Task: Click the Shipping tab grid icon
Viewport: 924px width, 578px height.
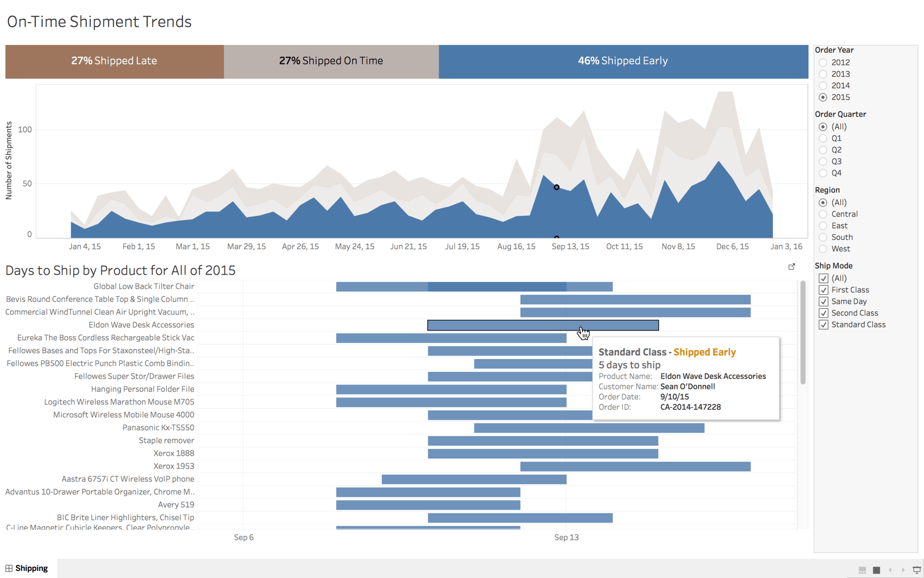Action: (9, 568)
